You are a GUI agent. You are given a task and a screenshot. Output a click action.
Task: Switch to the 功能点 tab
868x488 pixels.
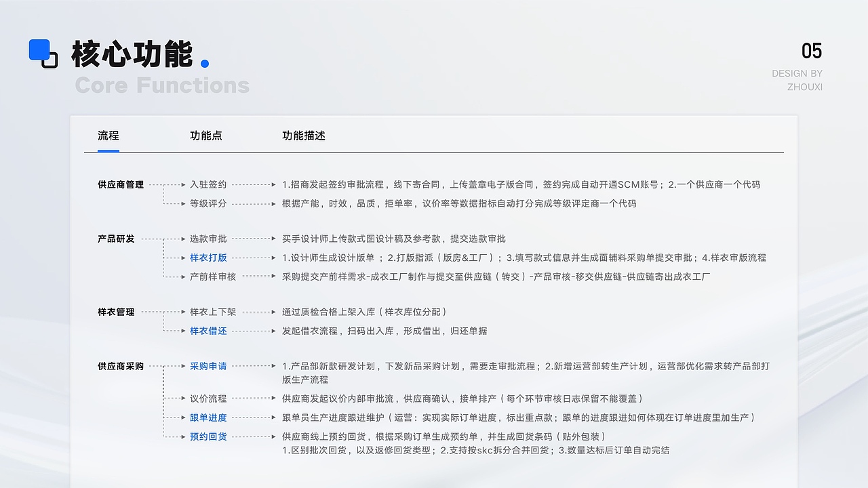(x=206, y=136)
